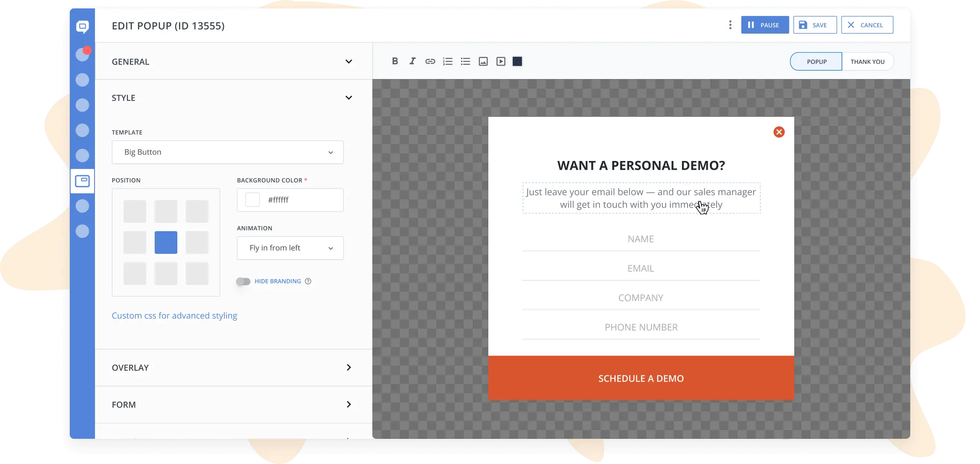Screen dimensions: 980x464
Task: Click the insert video icon
Action: [x=500, y=61]
